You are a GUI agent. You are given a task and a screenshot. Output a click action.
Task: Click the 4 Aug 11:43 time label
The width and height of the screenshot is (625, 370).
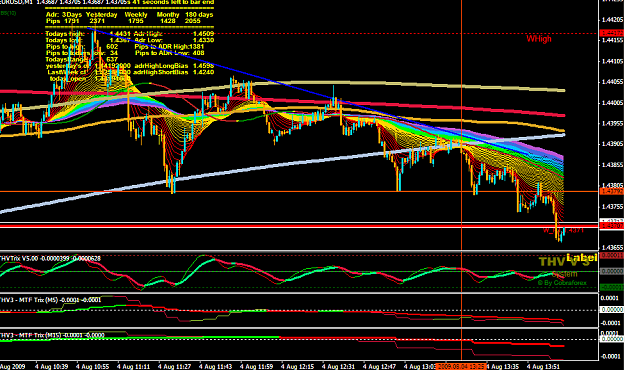pos(216,366)
